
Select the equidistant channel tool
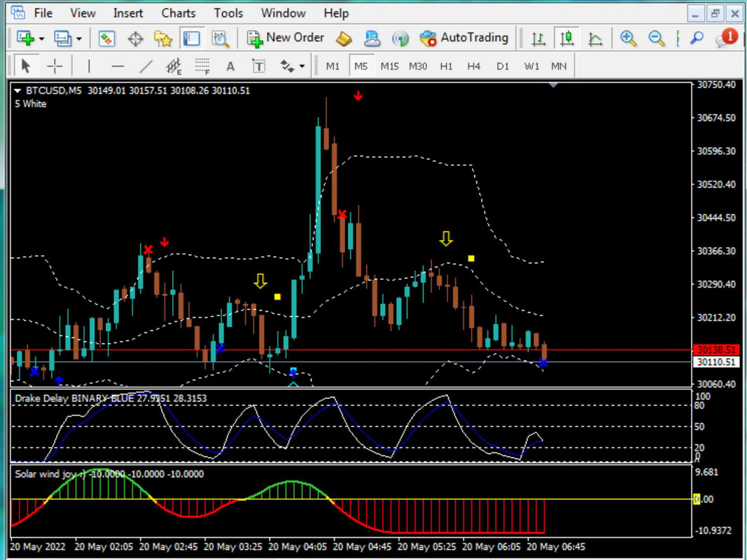click(174, 66)
